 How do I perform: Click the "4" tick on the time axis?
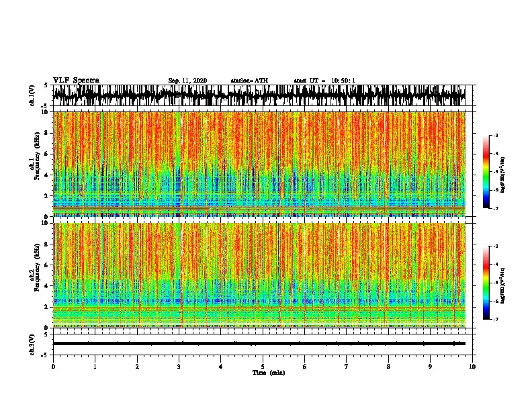pyautogui.click(x=221, y=367)
